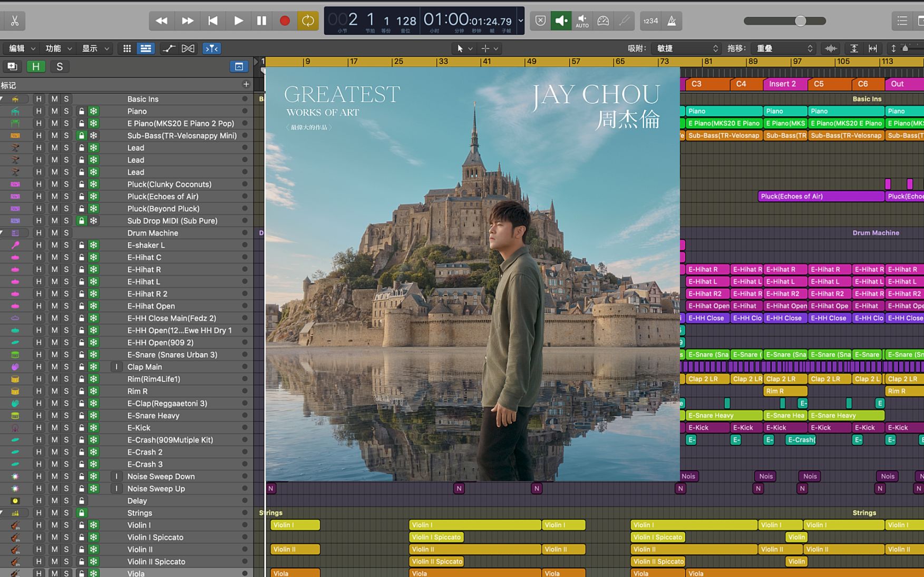
Task: Open the 显示 menu
Action: tap(95, 48)
